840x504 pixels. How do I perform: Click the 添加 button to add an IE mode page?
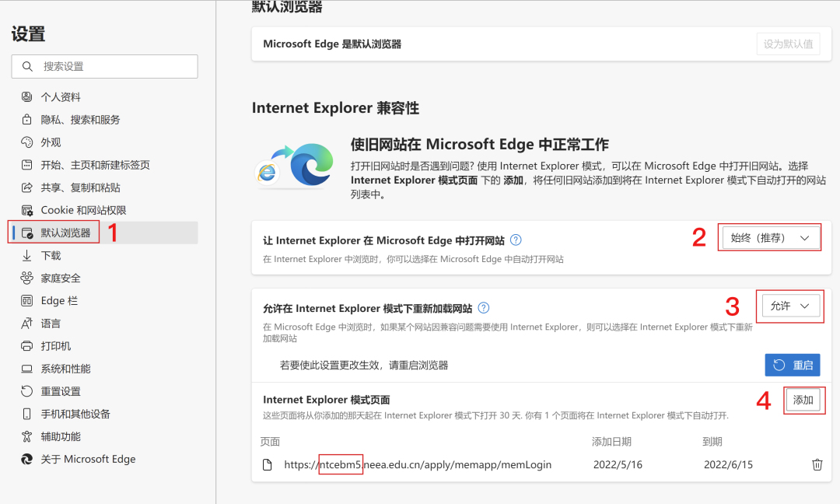coord(804,400)
